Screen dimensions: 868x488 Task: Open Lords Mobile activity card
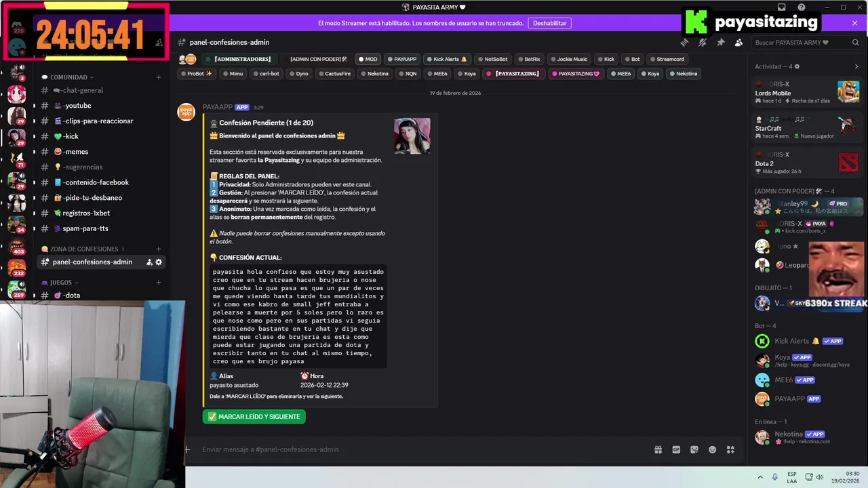pyautogui.click(x=807, y=92)
